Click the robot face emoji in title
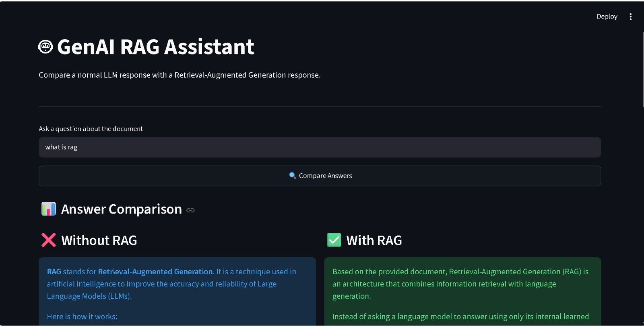The image size is (644, 327). (45, 47)
